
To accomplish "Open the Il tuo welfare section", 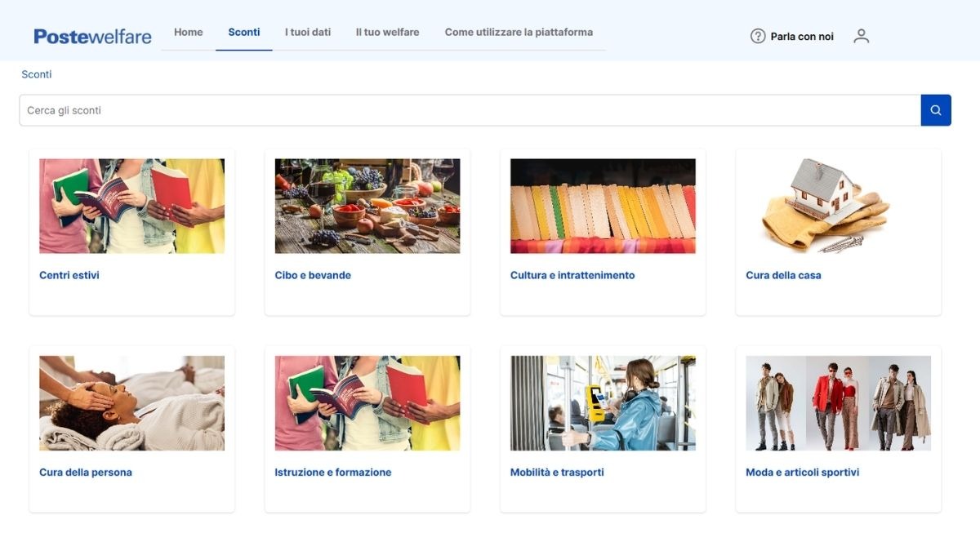I will click(386, 32).
